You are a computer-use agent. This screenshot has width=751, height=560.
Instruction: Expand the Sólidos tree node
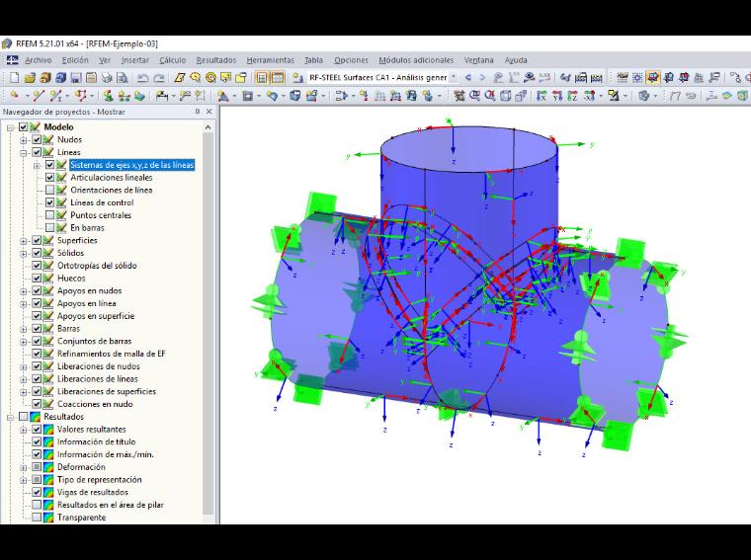24,253
